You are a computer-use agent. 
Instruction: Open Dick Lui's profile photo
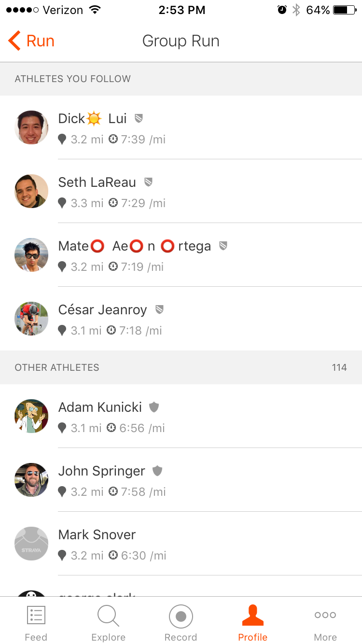point(31,127)
